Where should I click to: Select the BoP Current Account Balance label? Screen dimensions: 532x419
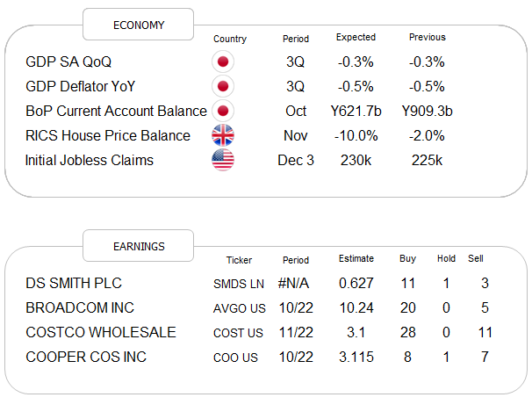116,111
